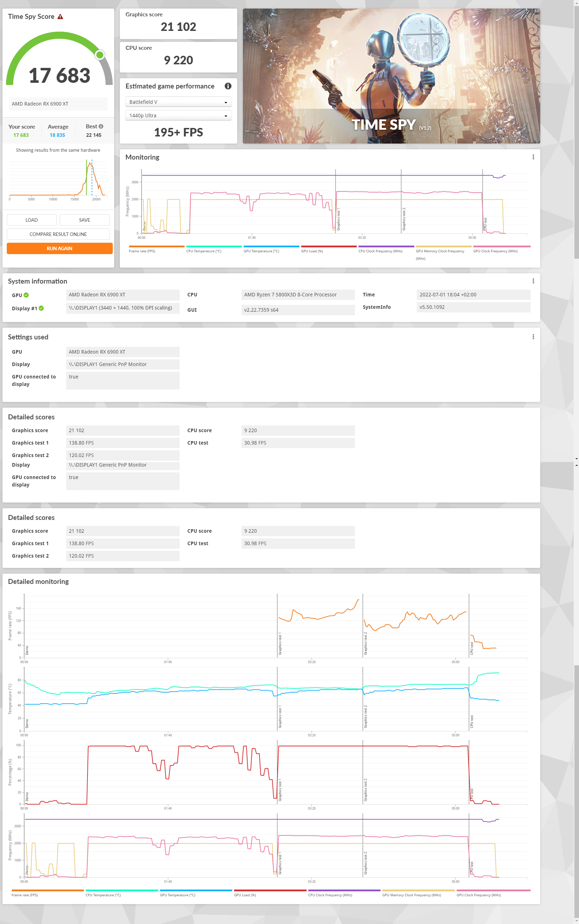
Task: Click the warning triangle beside Time Spy Score
Action: [60, 17]
